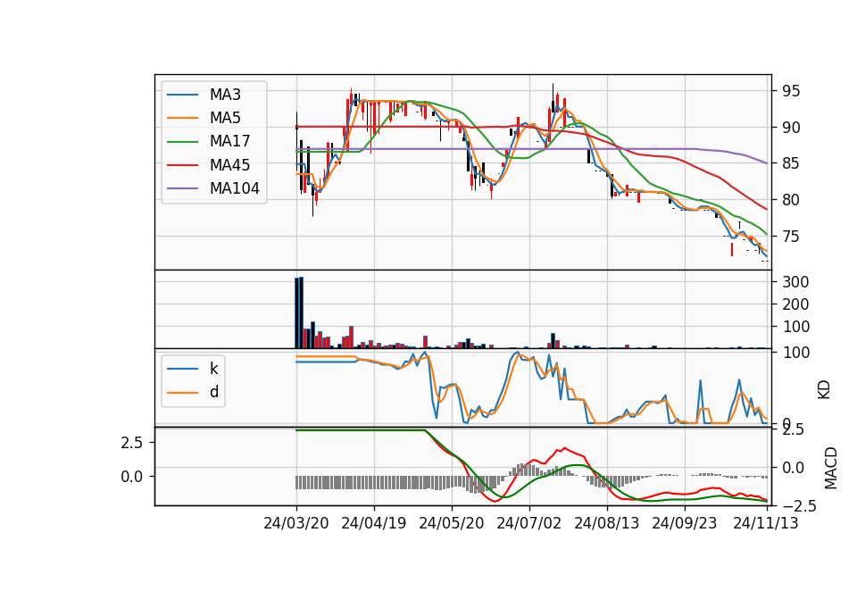Click the 80 price axis label
This screenshot has height=616, width=857.
791,200
